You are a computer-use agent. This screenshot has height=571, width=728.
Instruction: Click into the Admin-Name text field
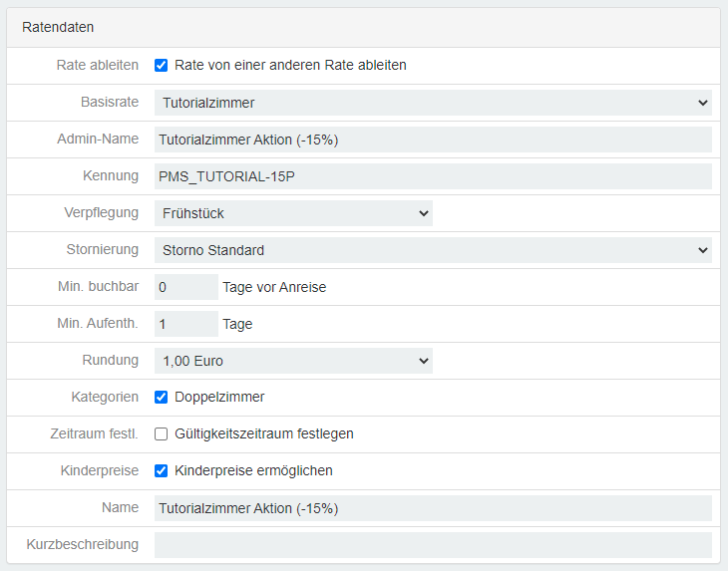[432, 140]
